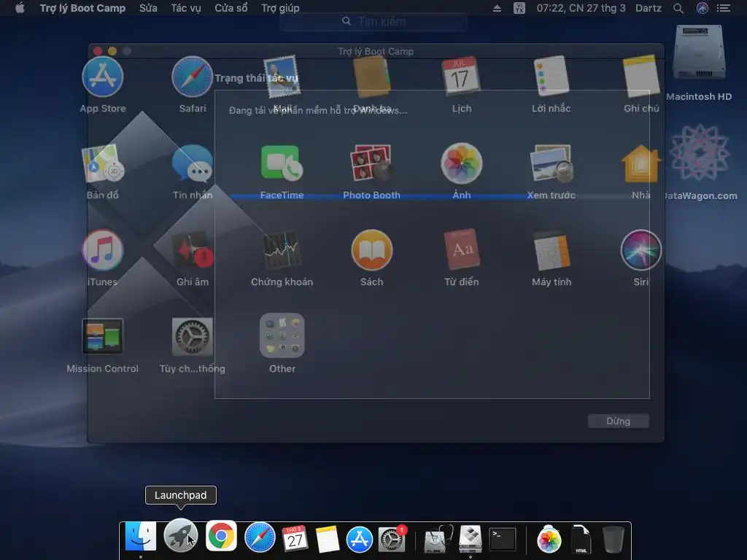Open the HTML file in Dock
This screenshot has width=747, height=560.
[581, 540]
